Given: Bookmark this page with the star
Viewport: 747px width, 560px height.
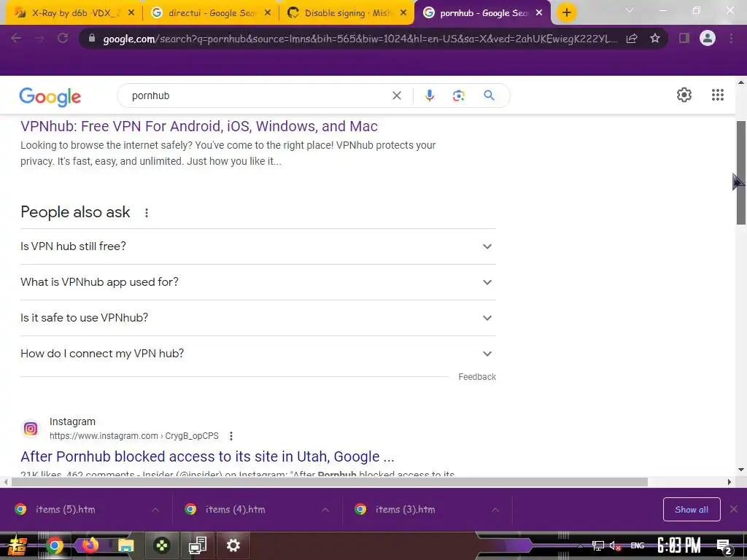Looking at the screenshot, I should click(x=655, y=39).
